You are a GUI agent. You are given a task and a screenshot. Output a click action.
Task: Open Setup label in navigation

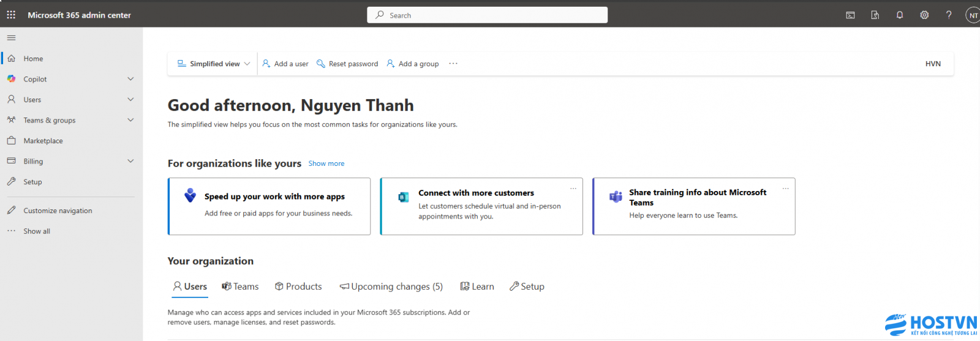pyautogui.click(x=32, y=182)
